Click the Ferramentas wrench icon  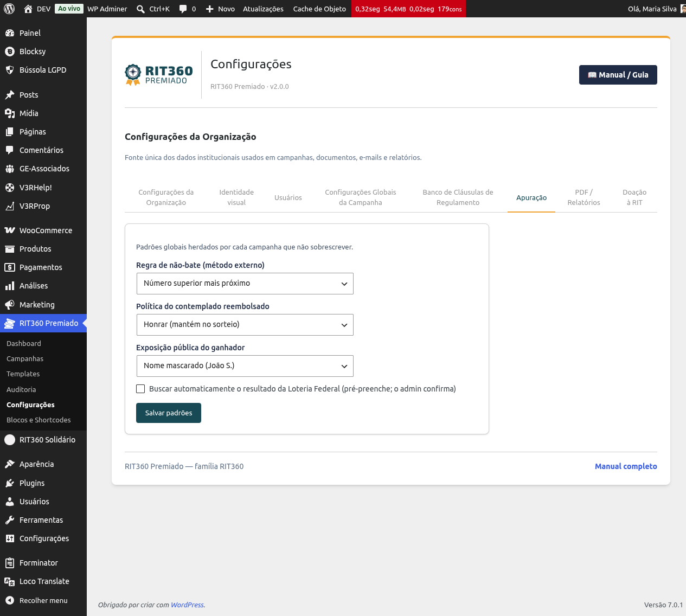point(10,520)
